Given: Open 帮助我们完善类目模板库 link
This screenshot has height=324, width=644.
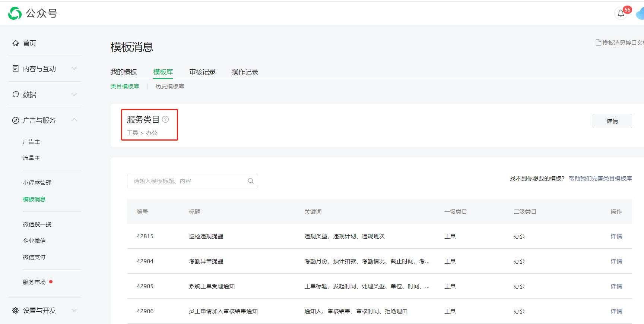Looking at the screenshot, I should (x=600, y=179).
